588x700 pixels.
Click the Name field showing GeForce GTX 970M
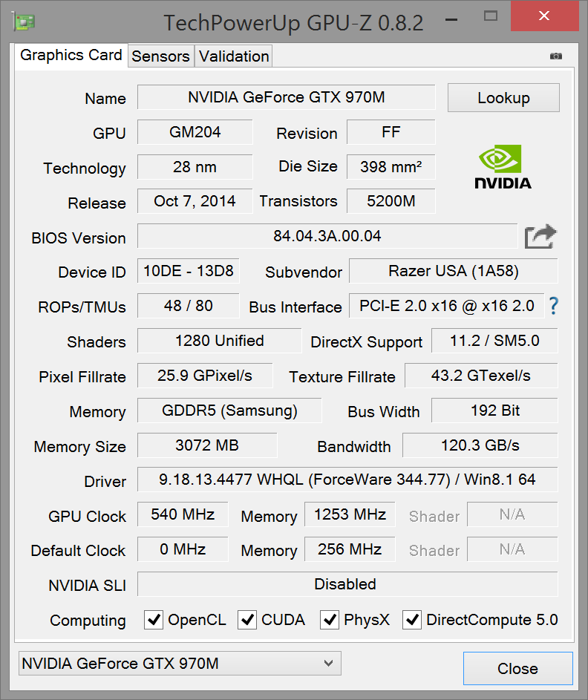click(286, 97)
